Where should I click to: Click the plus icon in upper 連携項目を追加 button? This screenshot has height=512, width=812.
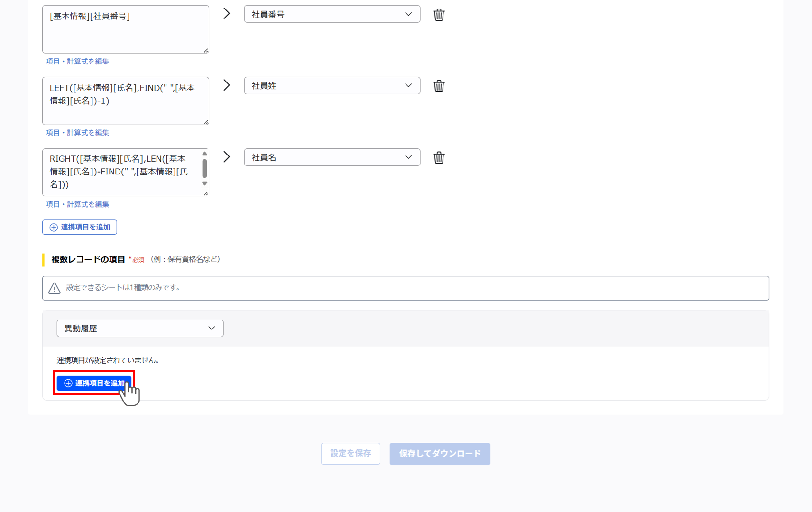pyautogui.click(x=53, y=227)
